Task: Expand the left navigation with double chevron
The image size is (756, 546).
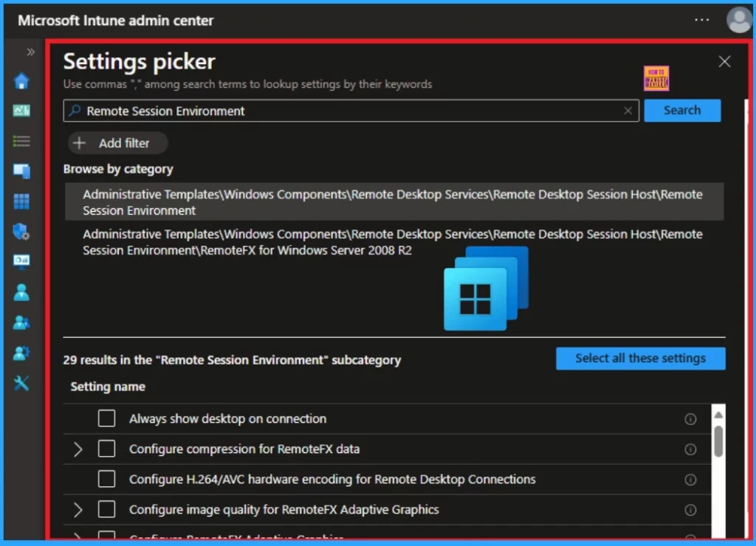Action: [x=30, y=52]
